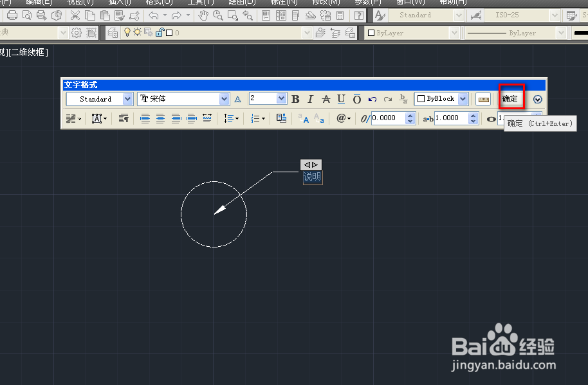Select the Zoom Realtime tool
The image size is (588, 385).
[x=218, y=15]
